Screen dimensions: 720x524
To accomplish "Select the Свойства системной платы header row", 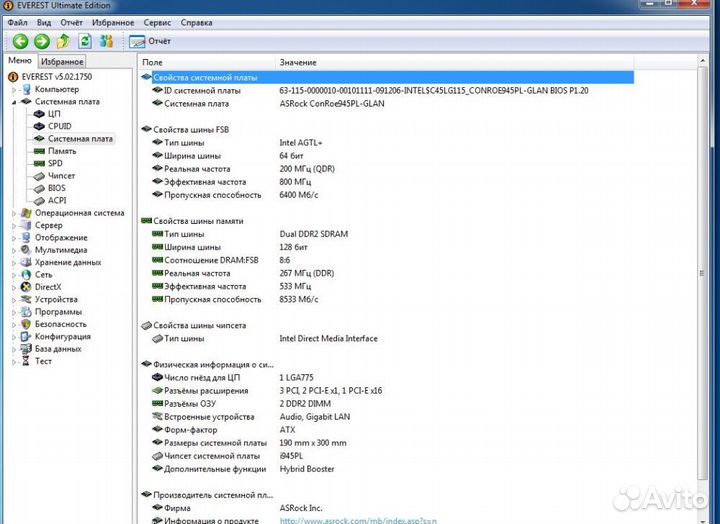I will click(386, 78).
